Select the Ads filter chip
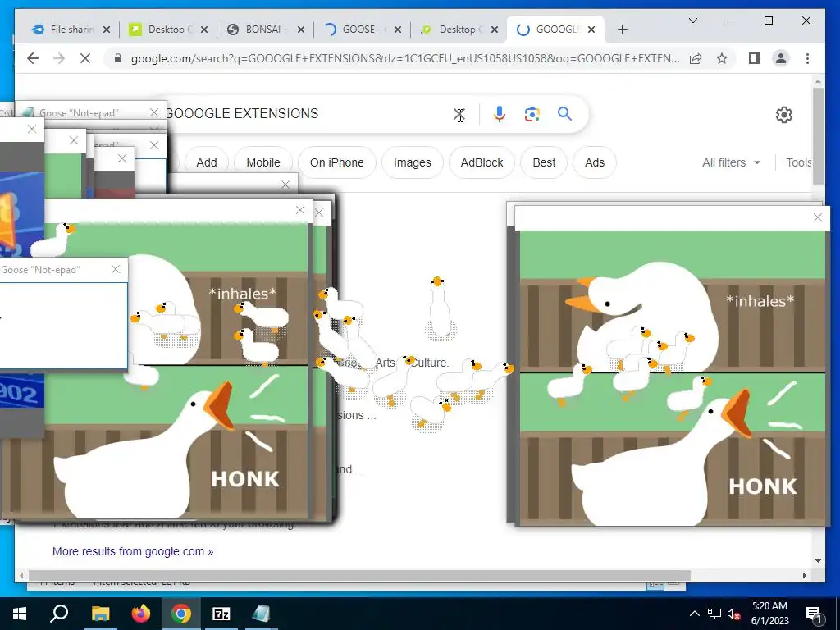 coord(595,162)
